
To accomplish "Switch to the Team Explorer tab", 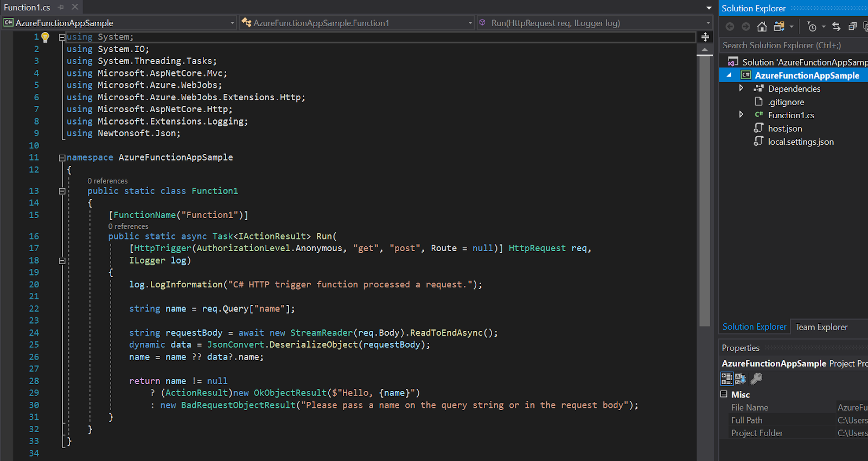I will tap(821, 327).
